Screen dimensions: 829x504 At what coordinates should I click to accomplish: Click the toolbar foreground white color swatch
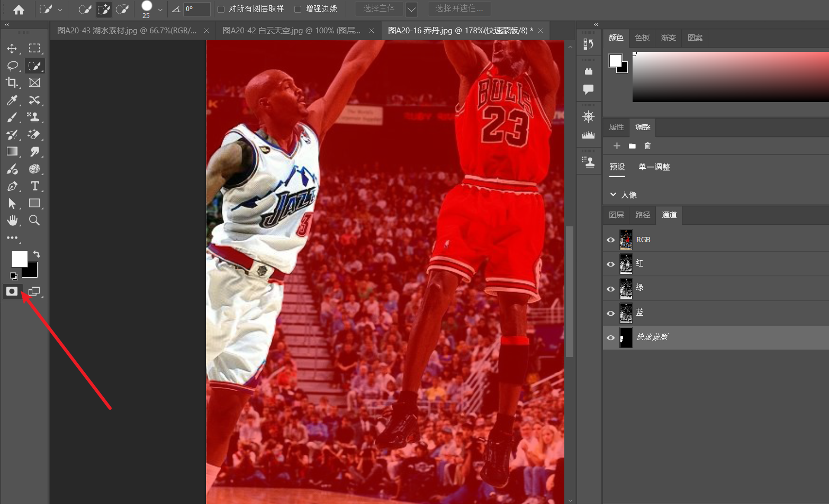click(20, 259)
